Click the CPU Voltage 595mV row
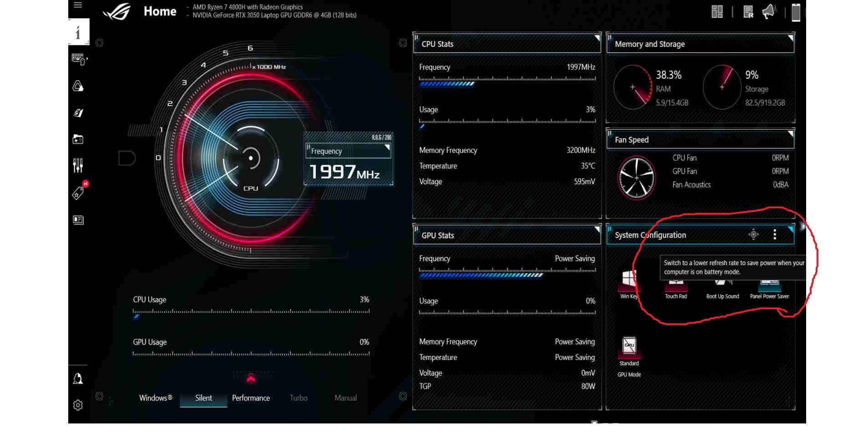The height and width of the screenshot is (433, 868). coord(507,181)
